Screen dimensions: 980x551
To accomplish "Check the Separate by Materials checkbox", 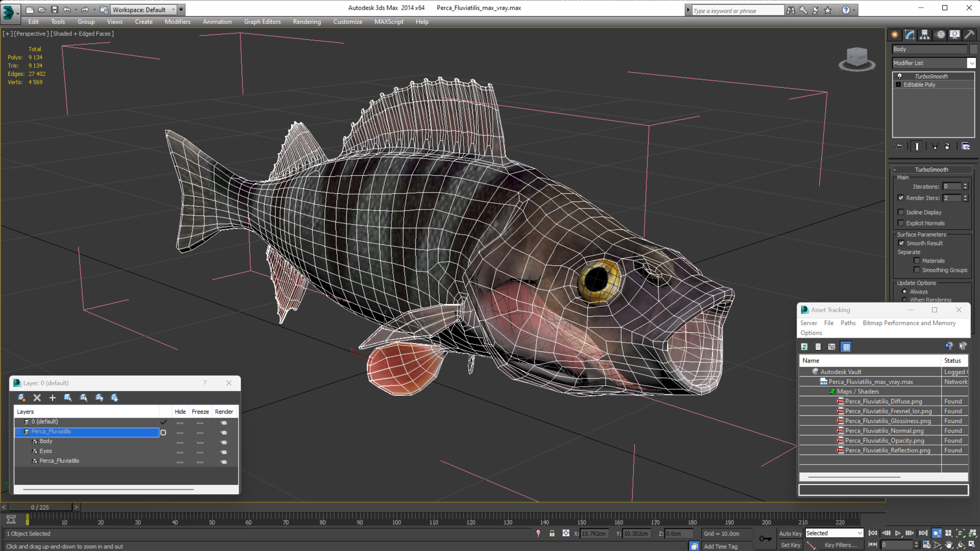I will click(917, 261).
